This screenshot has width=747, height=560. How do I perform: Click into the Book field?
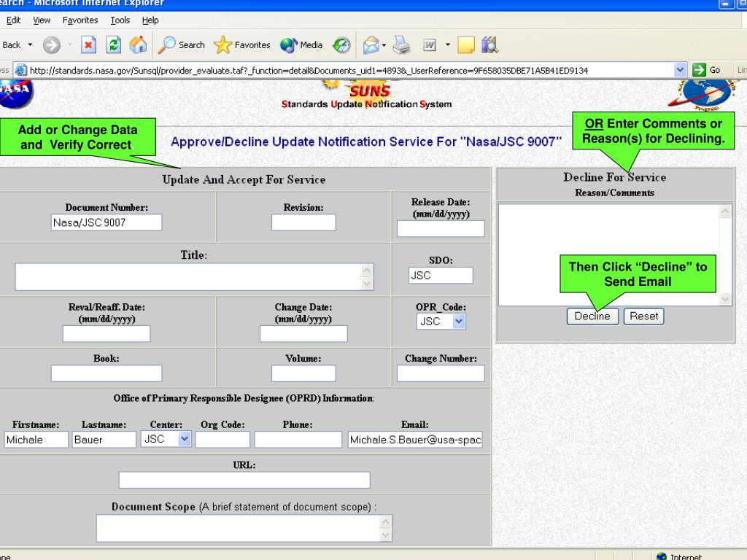pos(107,373)
